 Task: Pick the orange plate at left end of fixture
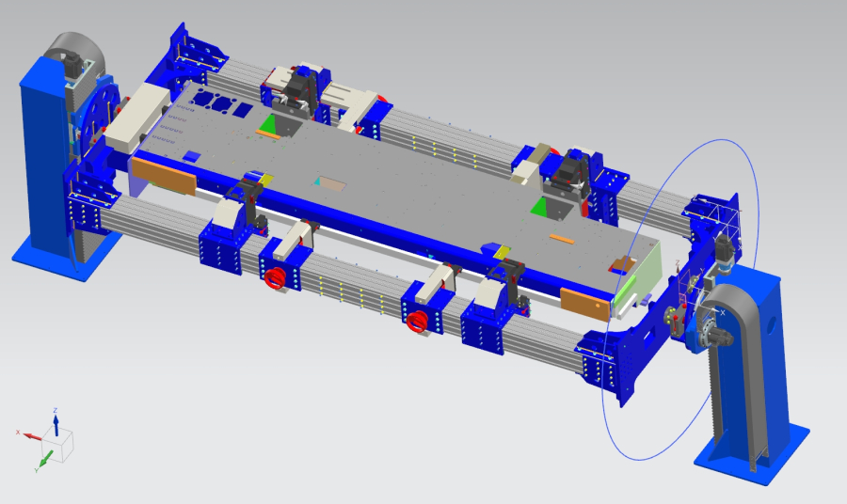[163, 176]
